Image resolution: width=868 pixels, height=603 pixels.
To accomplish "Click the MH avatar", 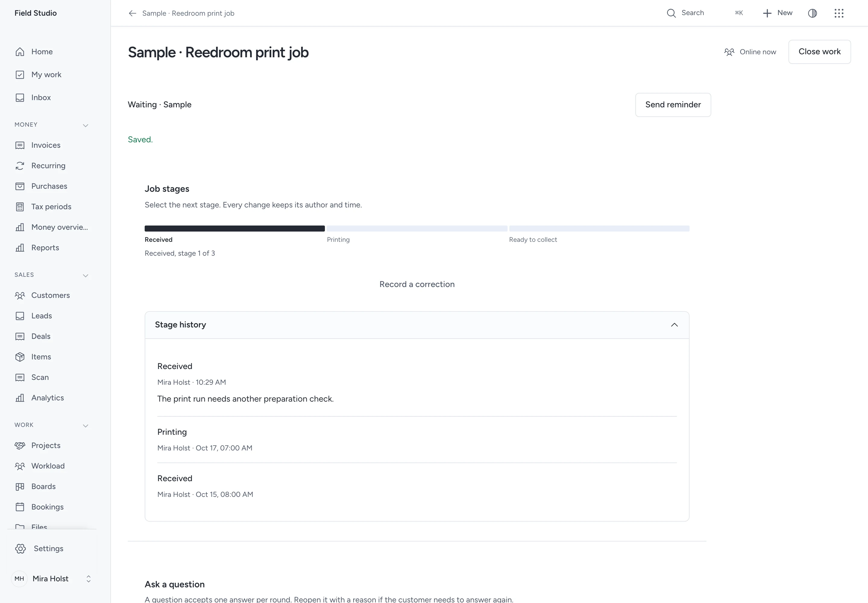I will coord(19,579).
